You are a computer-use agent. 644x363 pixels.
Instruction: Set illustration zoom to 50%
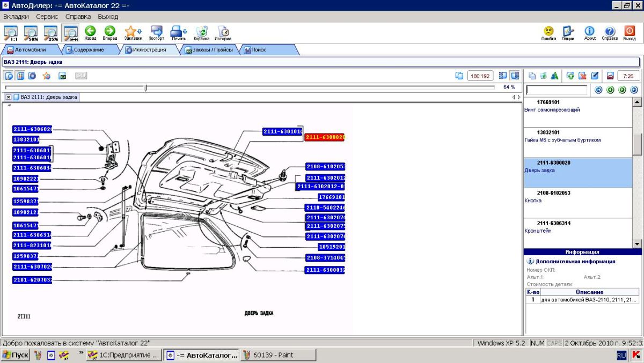tap(31, 33)
